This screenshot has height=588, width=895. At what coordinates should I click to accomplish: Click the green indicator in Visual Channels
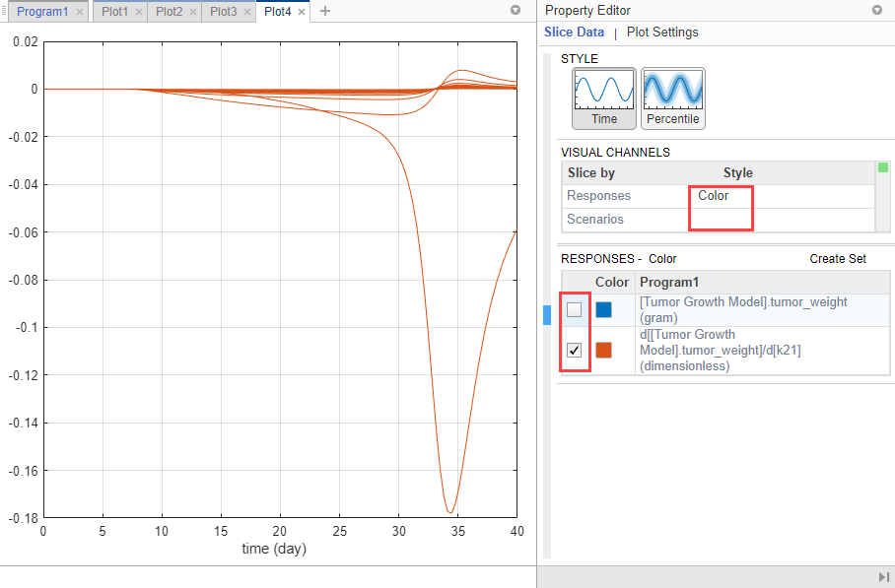pos(883,167)
